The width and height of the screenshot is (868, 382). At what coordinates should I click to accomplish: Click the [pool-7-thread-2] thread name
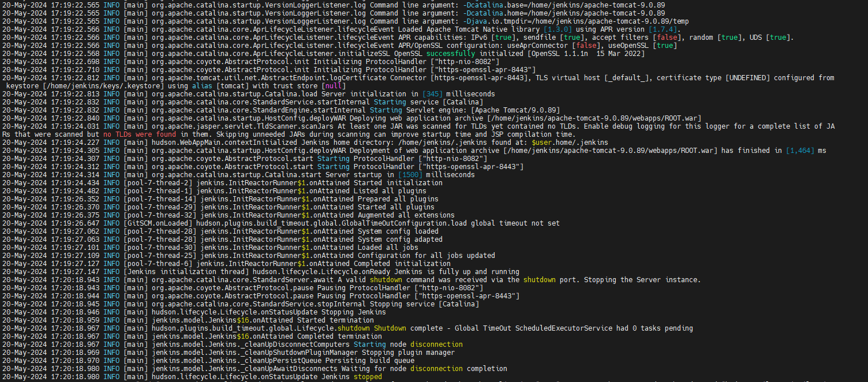click(x=158, y=182)
